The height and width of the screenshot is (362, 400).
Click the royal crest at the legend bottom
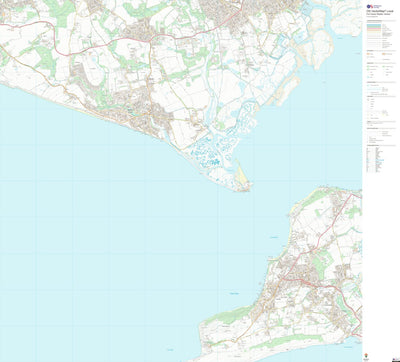click(x=366, y=355)
